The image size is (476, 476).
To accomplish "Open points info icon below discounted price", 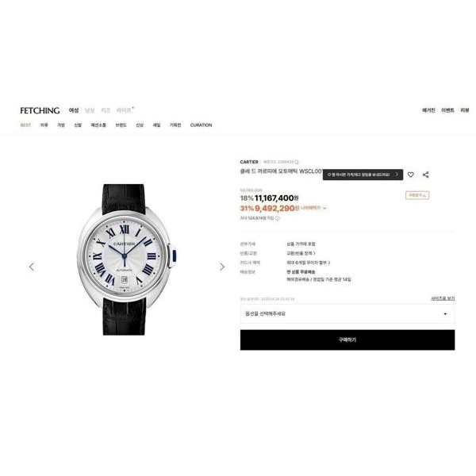I will click(277, 218).
